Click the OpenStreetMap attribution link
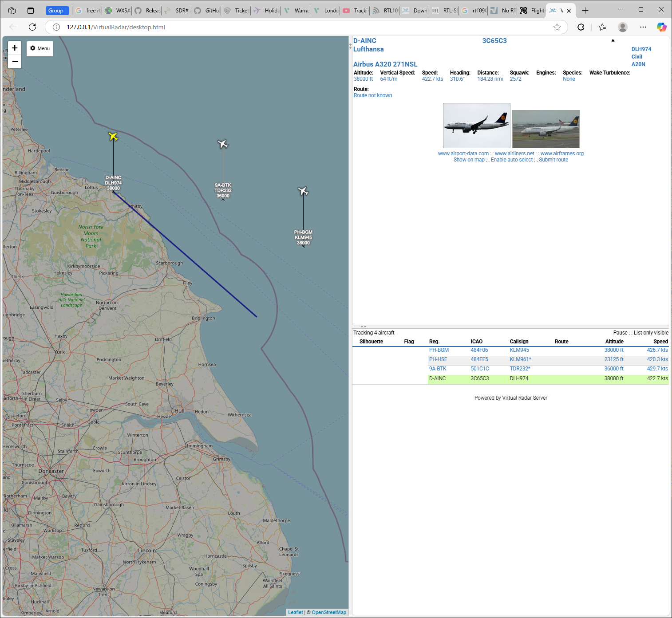This screenshot has width=672, height=618. 329,612
